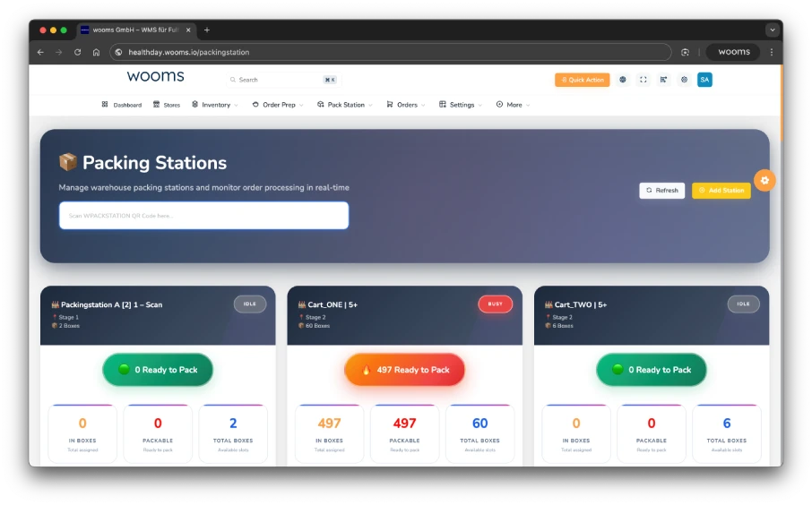Viewport: 812px width, 505px height.
Task: Click the header Search field
Action: (278, 80)
